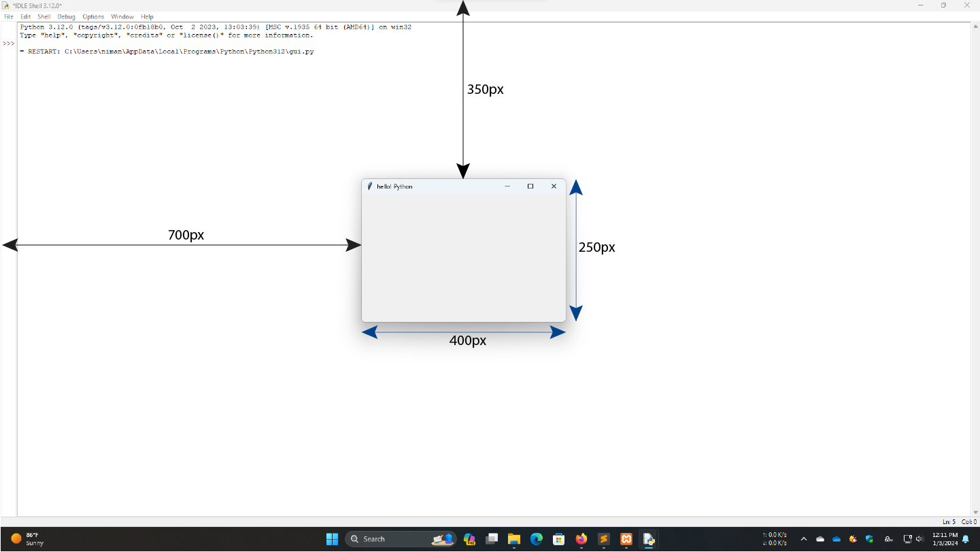This screenshot has width=980, height=552.
Task: Click the Ln: 5 status indicator
Action: (949, 522)
